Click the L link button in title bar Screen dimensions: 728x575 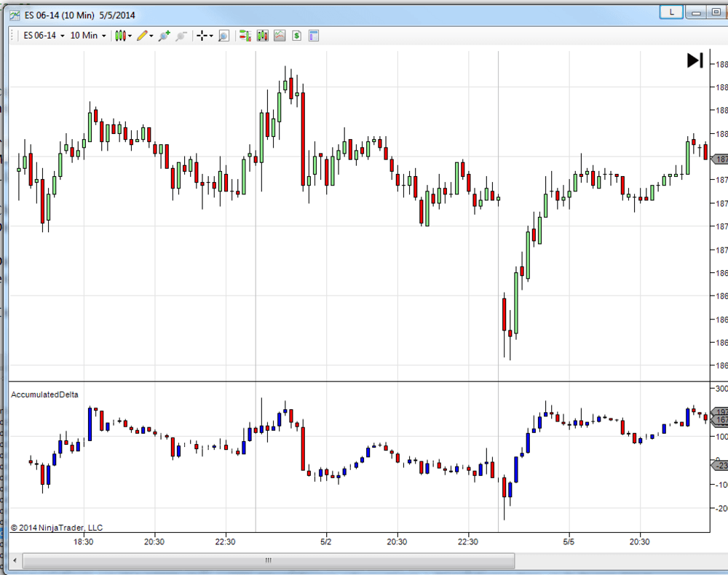pos(672,12)
